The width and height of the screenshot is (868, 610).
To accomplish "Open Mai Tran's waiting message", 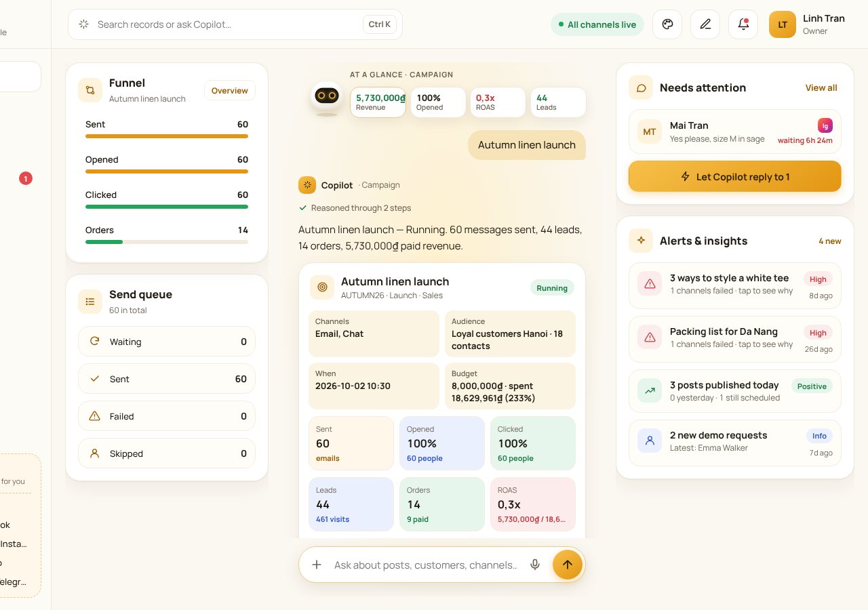I will pyautogui.click(x=735, y=131).
